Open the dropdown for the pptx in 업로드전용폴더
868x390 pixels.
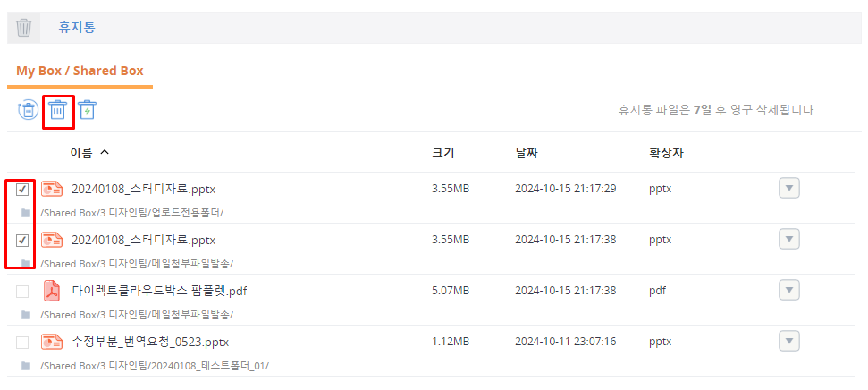pyautogui.click(x=788, y=188)
